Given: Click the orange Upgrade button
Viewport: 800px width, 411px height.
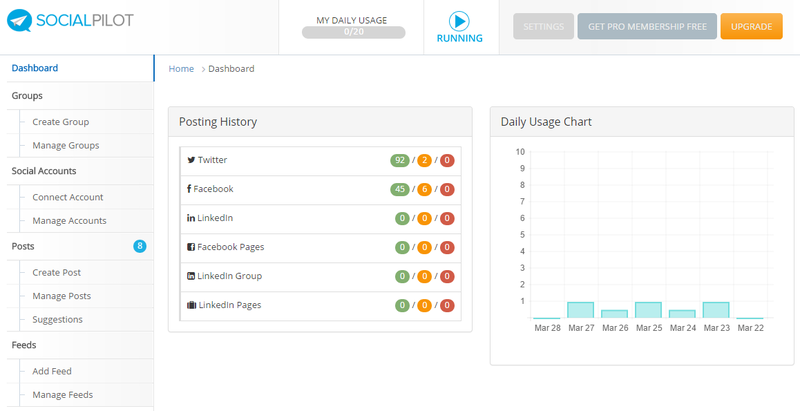Looking at the screenshot, I should point(751,27).
